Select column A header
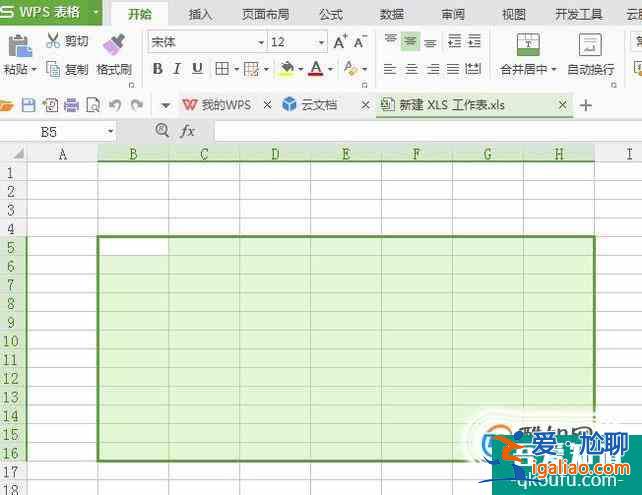 tap(62, 154)
